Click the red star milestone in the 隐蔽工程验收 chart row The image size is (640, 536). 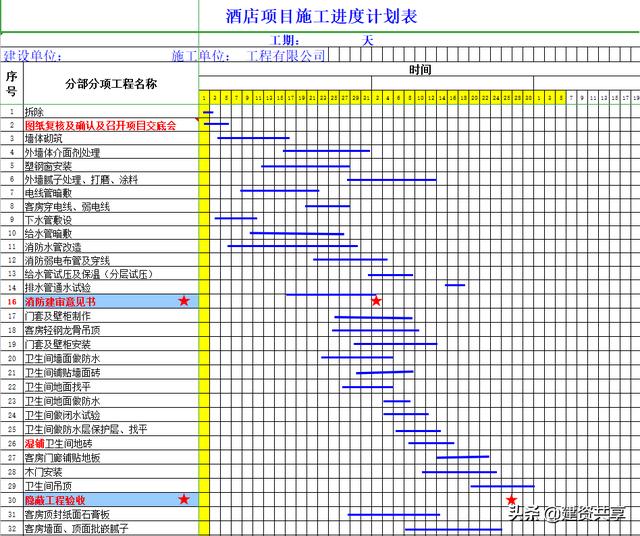(511, 500)
